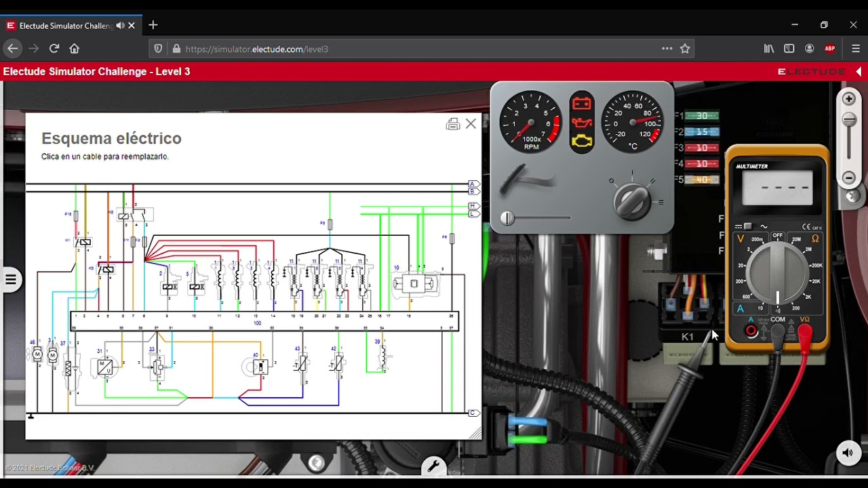The width and height of the screenshot is (868, 488).
Task: Select fuse F1 30 amp
Action: (x=701, y=116)
